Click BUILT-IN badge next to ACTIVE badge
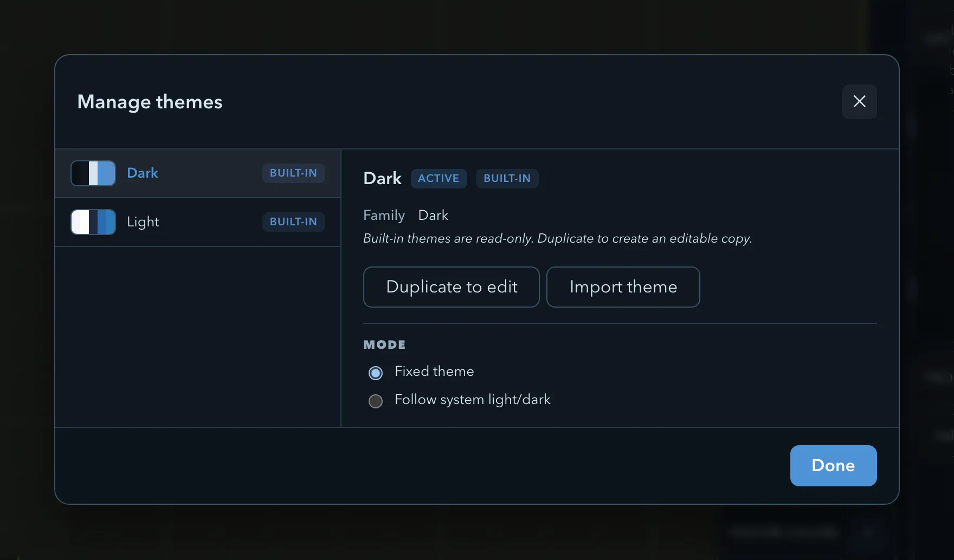This screenshot has height=560, width=954. click(x=507, y=179)
